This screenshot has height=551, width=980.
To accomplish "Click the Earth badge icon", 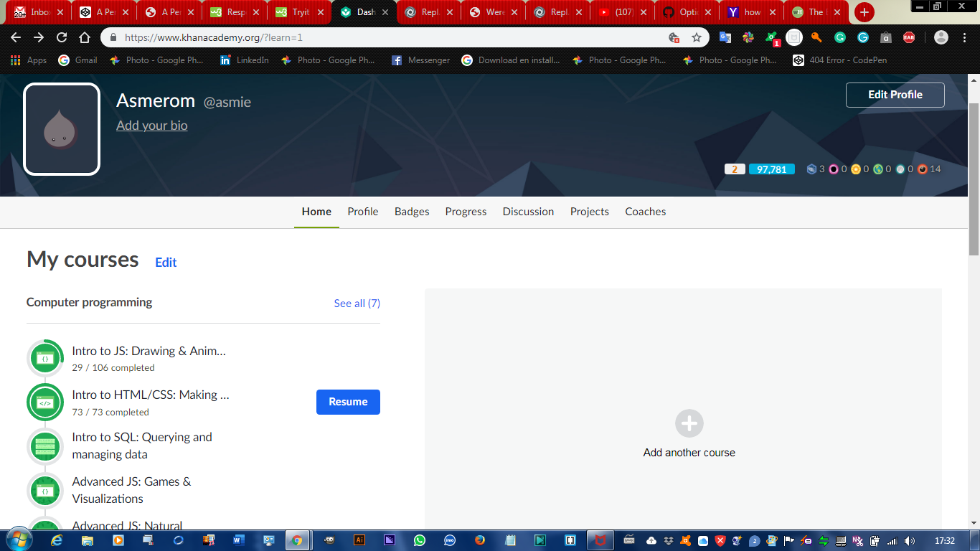I will [x=878, y=169].
